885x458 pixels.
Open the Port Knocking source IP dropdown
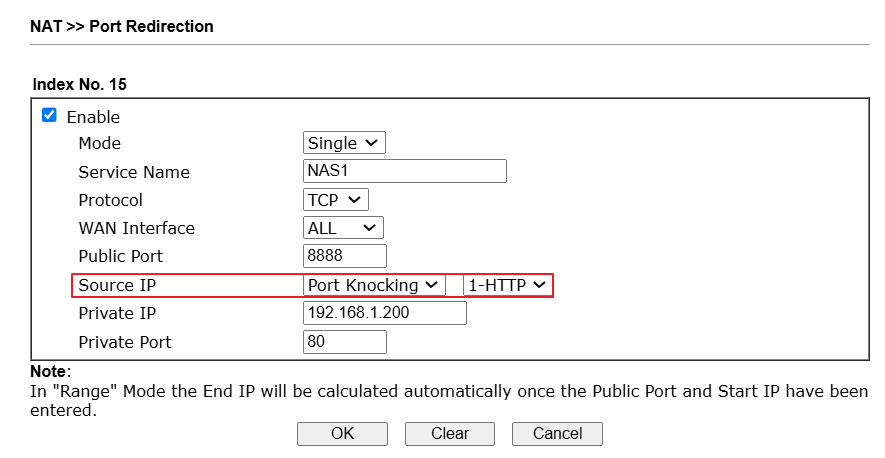tap(374, 285)
